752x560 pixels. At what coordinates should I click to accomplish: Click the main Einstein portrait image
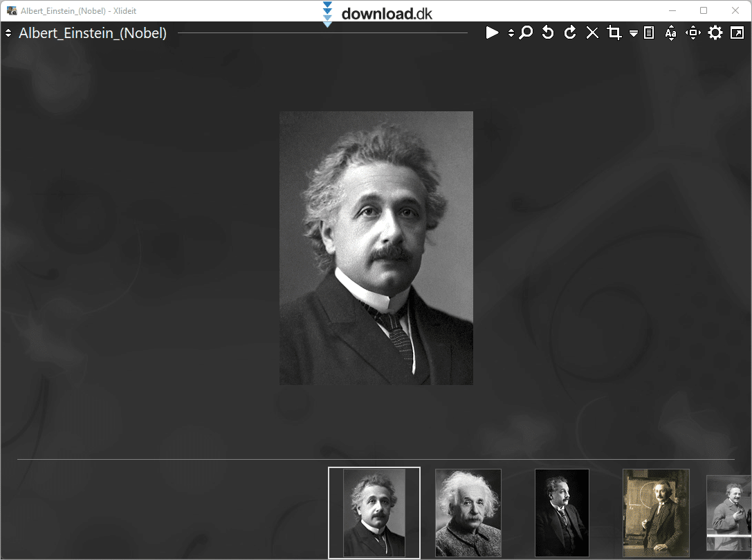tap(376, 248)
